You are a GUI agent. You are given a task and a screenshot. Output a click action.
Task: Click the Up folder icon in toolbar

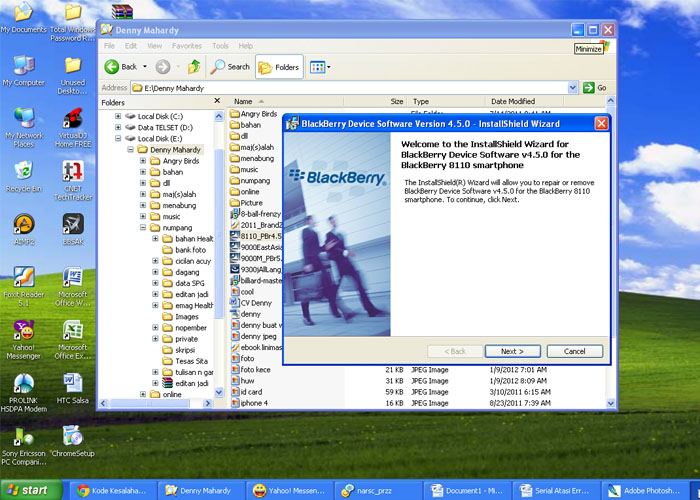click(x=194, y=67)
